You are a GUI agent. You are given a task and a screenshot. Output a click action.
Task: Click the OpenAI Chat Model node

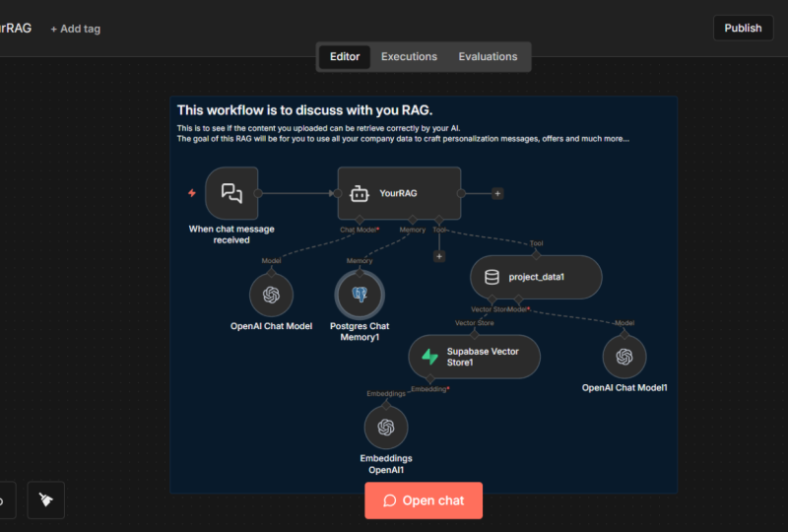272,295
